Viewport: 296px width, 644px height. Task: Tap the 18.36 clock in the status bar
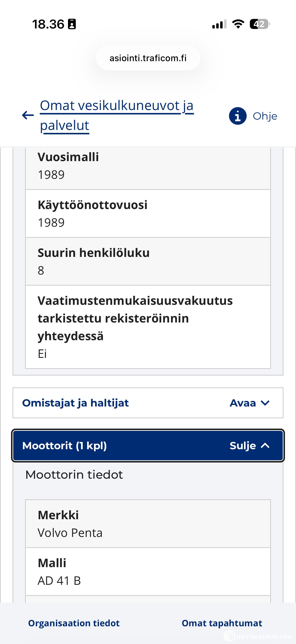[48, 24]
